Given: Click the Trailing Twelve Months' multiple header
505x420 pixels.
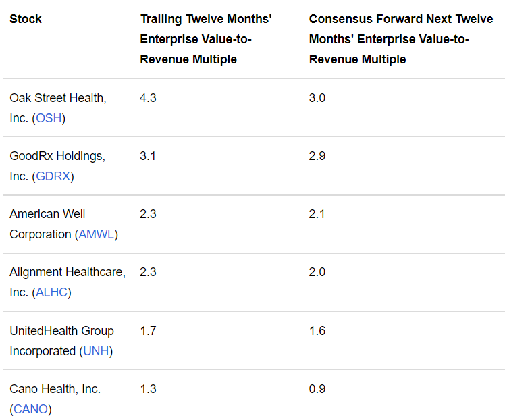Looking at the screenshot, I should pos(205,39).
